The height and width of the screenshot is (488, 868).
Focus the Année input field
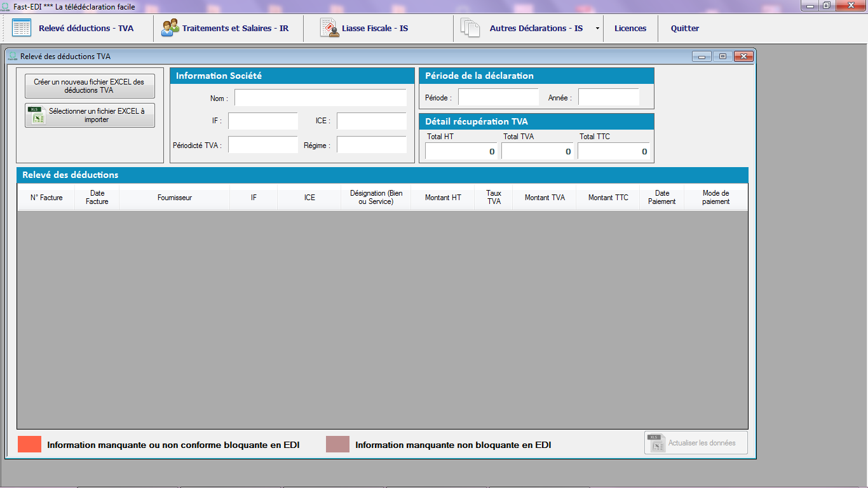(x=609, y=97)
